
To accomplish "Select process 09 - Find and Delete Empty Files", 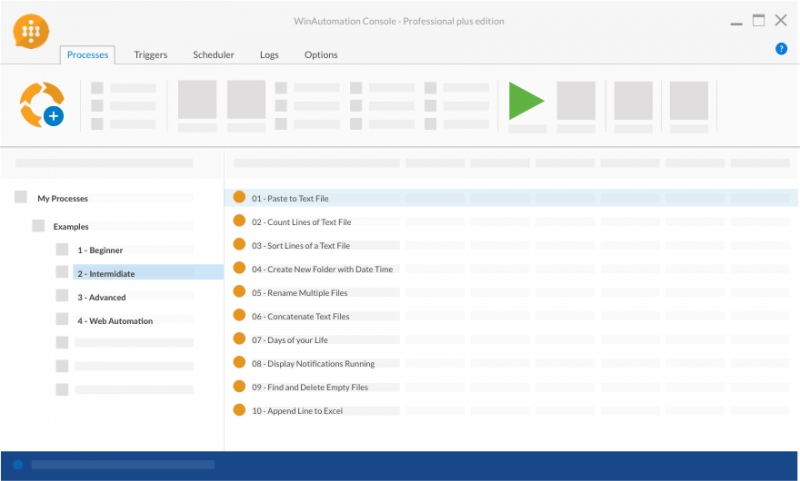I will click(309, 387).
